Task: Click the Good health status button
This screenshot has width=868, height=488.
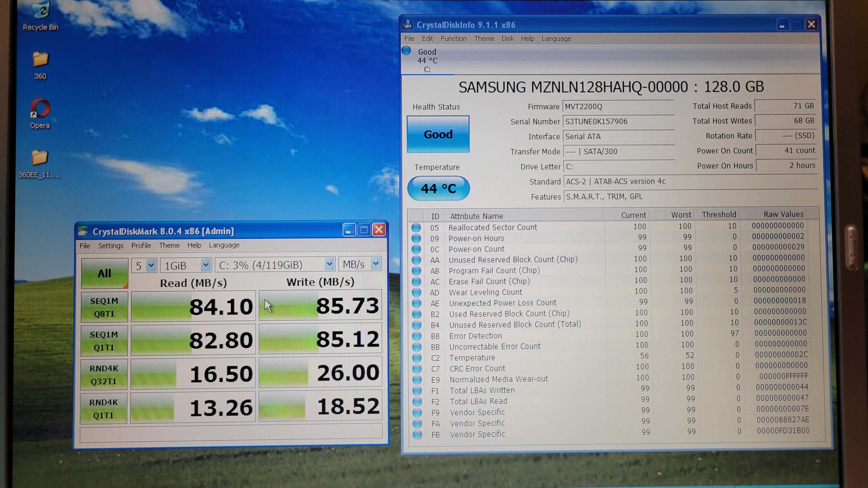Action: [x=438, y=134]
